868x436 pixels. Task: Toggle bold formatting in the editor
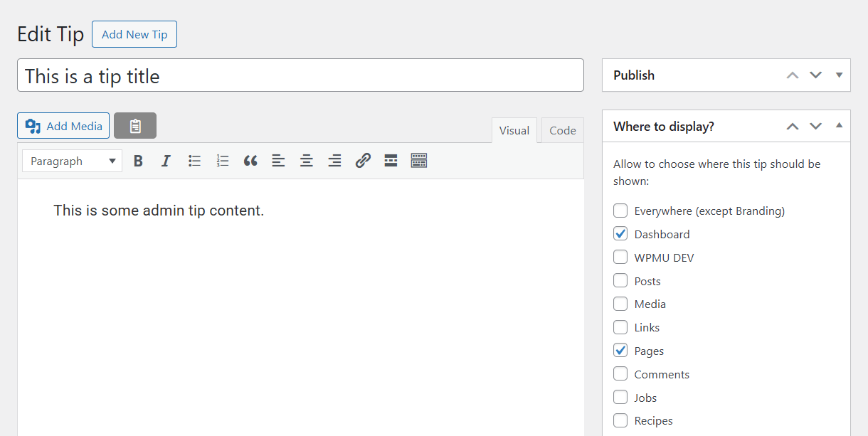coord(138,160)
